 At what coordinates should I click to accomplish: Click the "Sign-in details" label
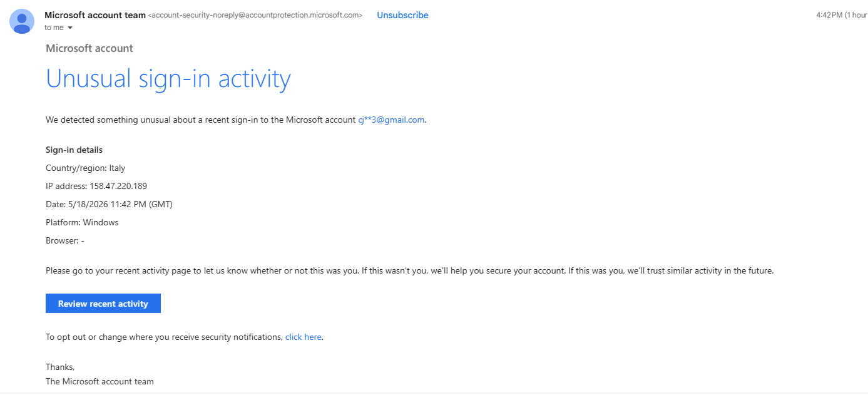pos(74,150)
